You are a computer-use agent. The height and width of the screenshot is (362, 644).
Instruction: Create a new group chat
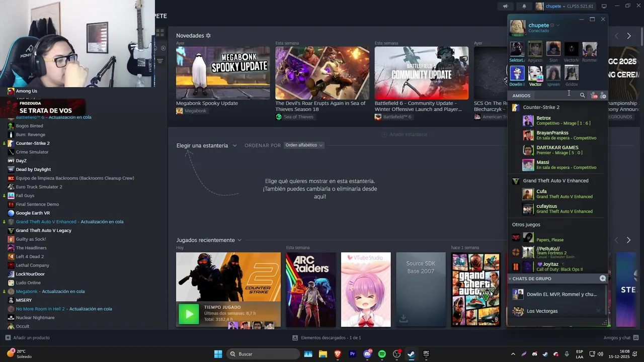click(x=603, y=279)
